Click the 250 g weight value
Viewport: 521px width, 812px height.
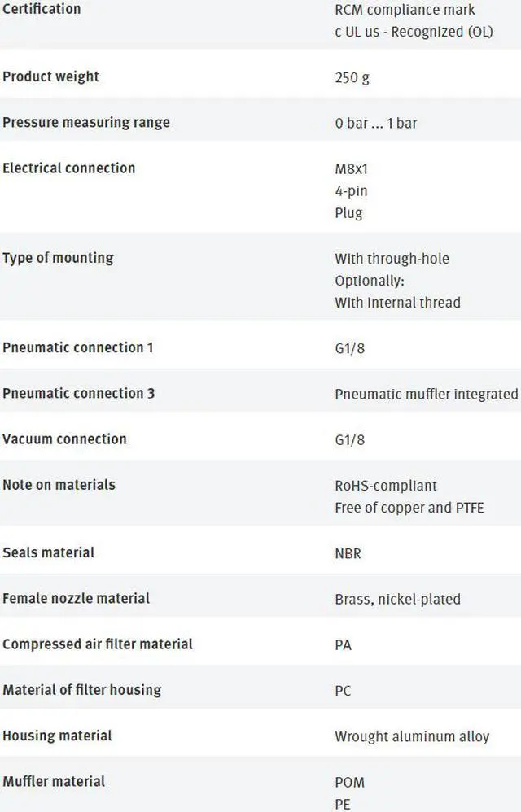tap(352, 78)
